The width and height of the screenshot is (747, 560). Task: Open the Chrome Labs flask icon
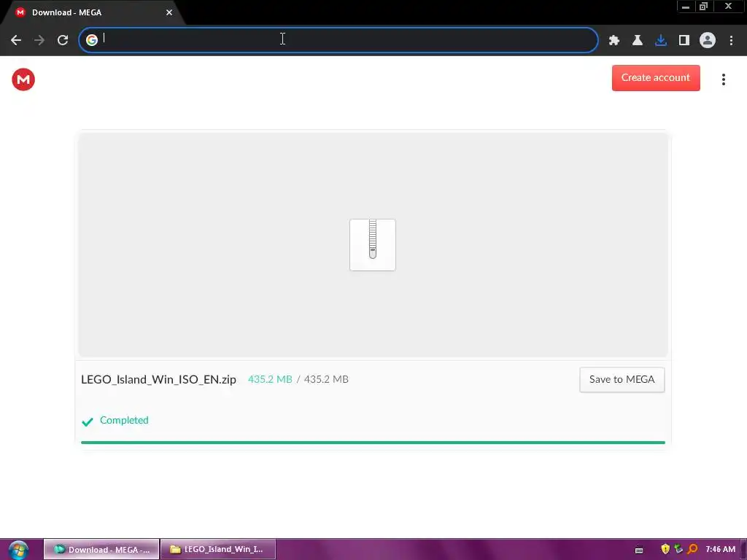coord(637,40)
